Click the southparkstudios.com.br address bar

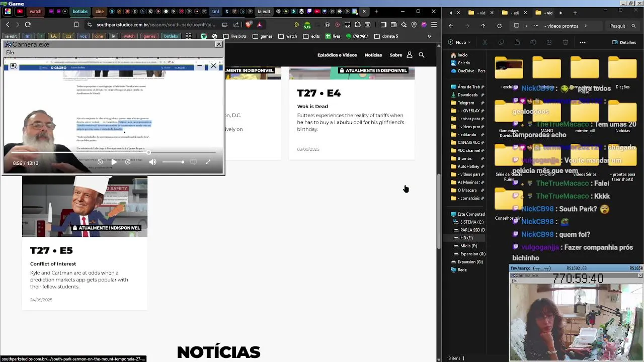point(155,25)
